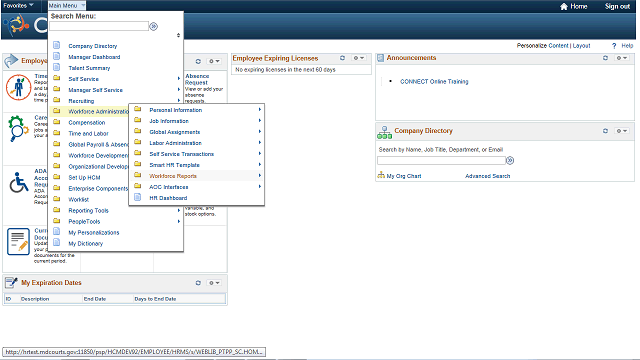This screenshot has height=360, width=640.
Task: Expand the Job Information submenu arrow
Action: pos(260,120)
